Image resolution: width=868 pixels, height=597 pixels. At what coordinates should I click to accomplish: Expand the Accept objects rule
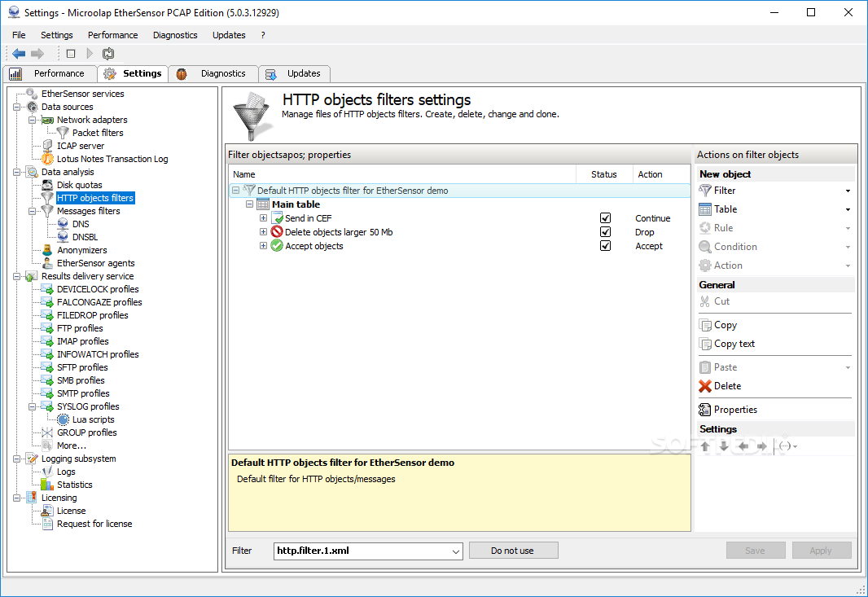(264, 246)
